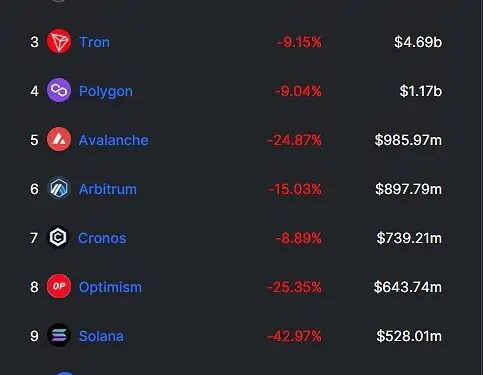Click the Arbitrum logo icon
This screenshot has width=483, height=375.
[59, 188]
